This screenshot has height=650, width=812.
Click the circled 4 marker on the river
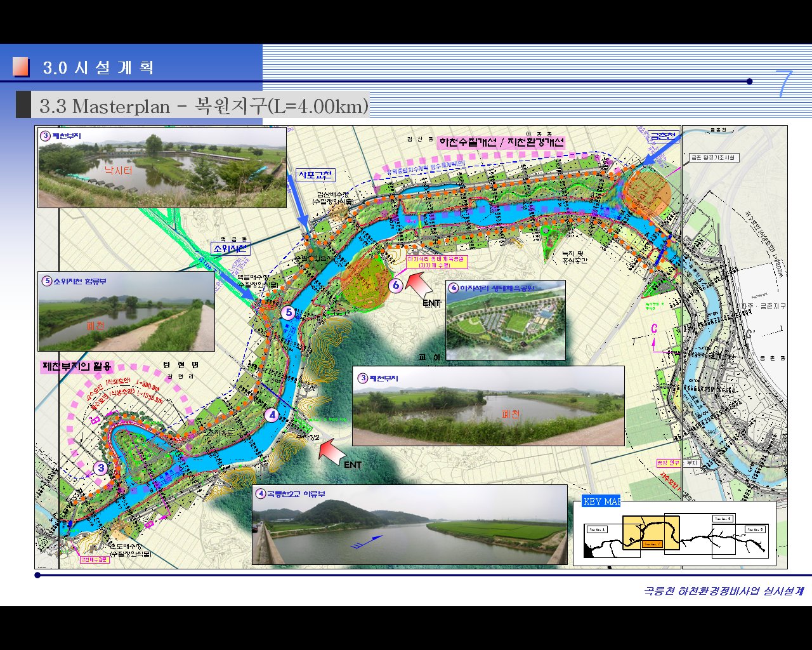click(272, 415)
